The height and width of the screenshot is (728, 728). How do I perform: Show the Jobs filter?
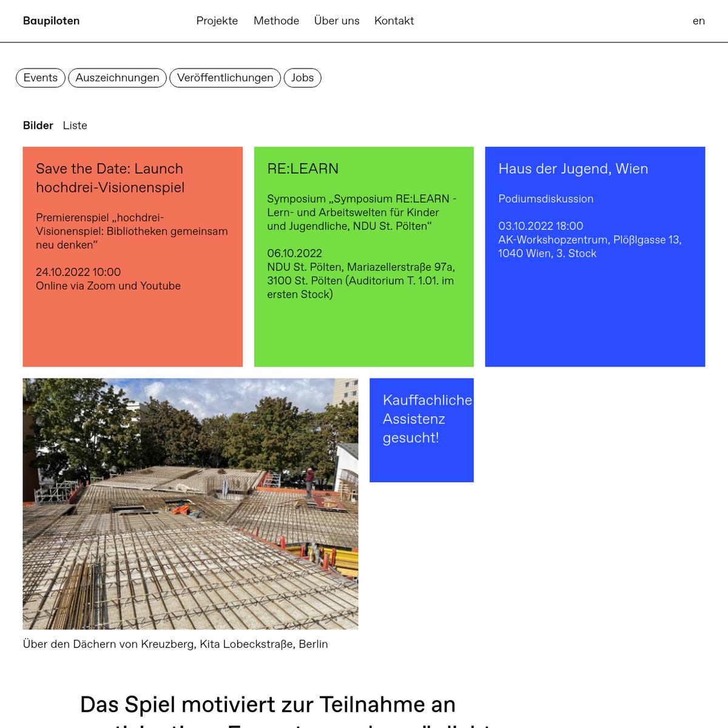(x=302, y=78)
